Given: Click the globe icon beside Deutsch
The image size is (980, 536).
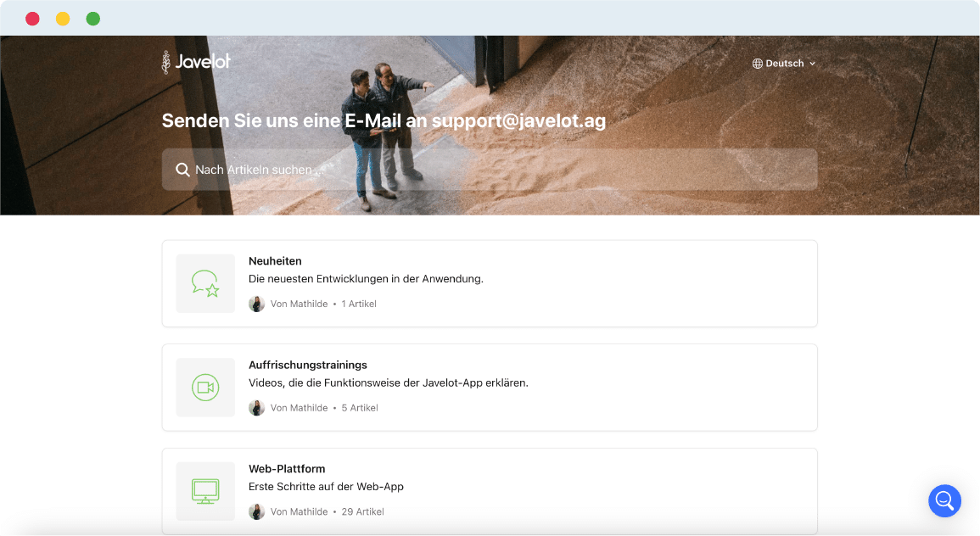Looking at the screenshot, I should pyautogui.click(x=758, y=64).
